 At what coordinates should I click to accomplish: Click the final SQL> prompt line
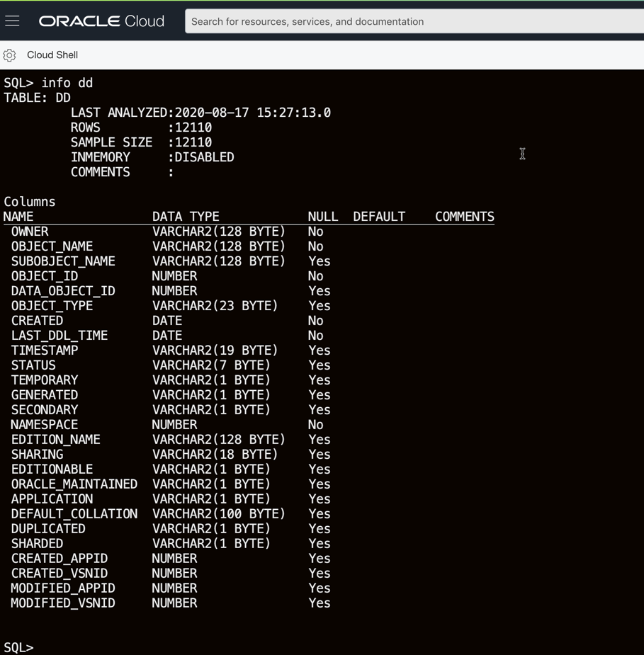tap(18, 647)
